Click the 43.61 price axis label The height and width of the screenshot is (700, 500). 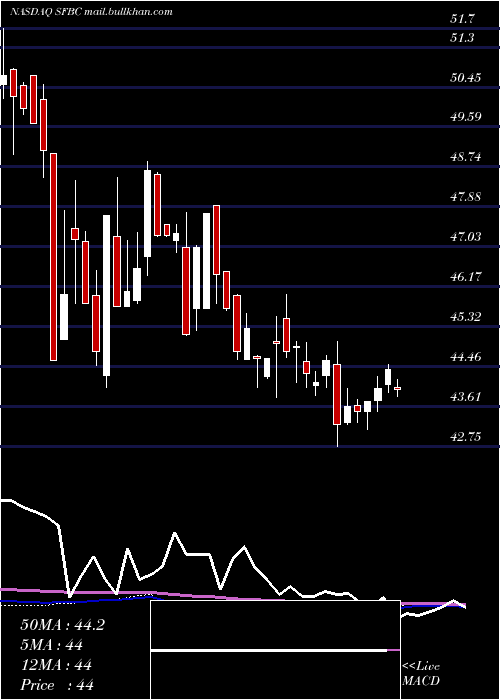466,396
